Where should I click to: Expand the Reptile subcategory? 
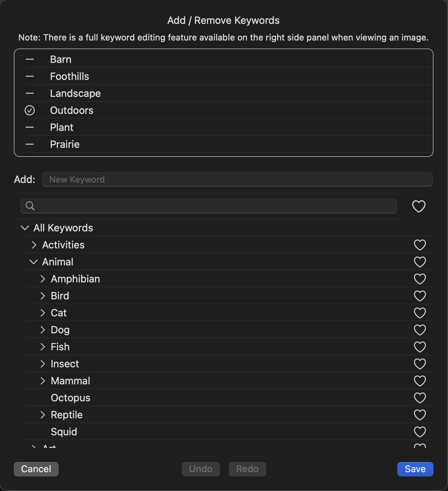click(43, 415)
